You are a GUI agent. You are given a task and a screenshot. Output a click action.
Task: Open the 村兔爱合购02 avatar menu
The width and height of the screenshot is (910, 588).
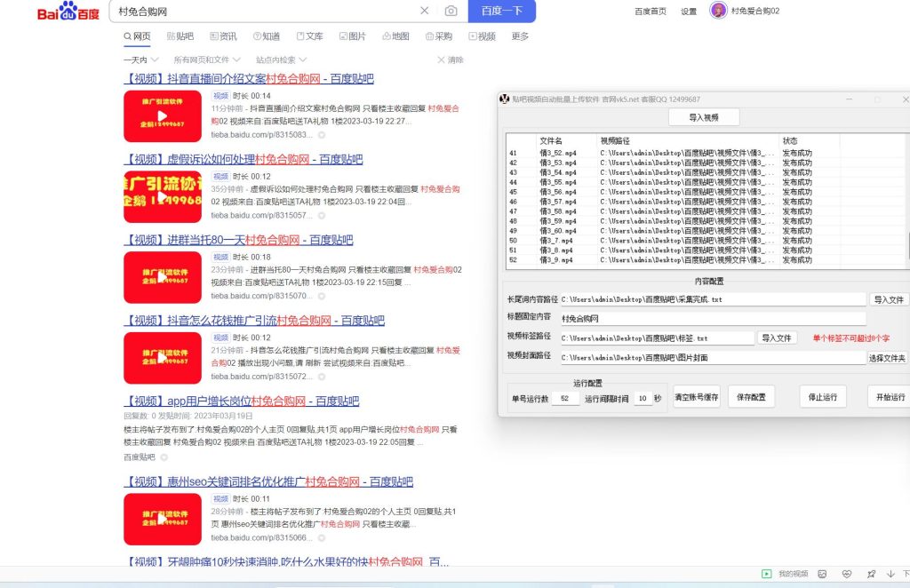coord(718,12)
